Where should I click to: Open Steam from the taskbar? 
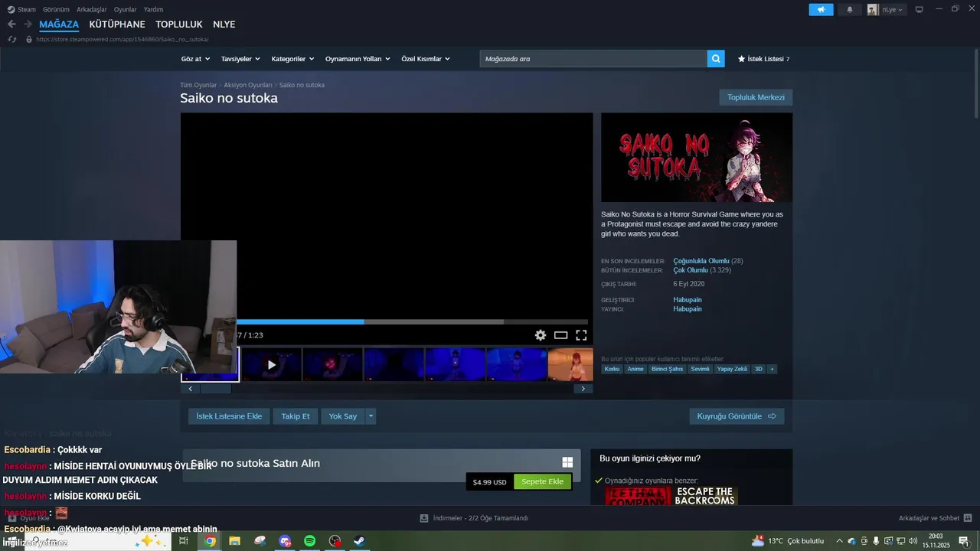click(359, 541)
